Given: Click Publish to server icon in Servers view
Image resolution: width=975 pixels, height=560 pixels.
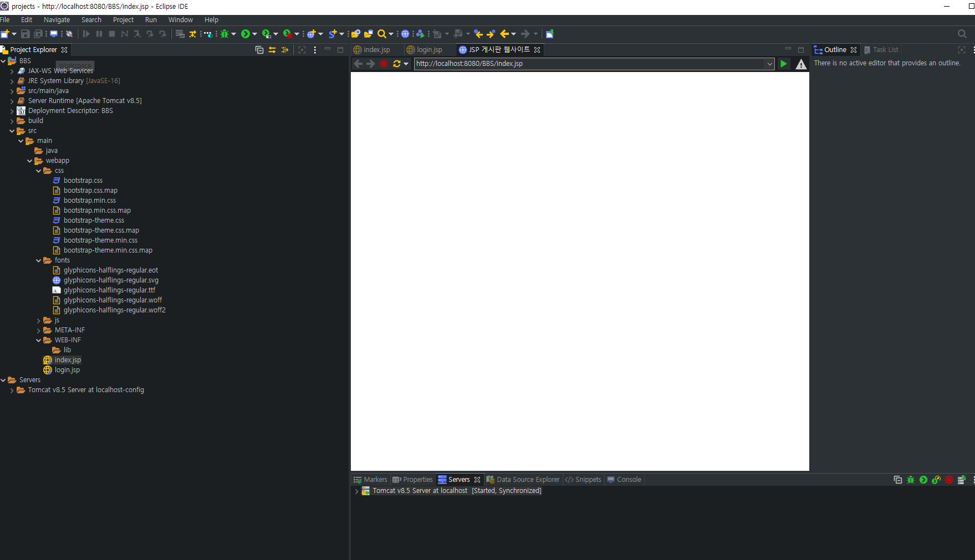Looking at the screenshot, I should tap(962, 480).
